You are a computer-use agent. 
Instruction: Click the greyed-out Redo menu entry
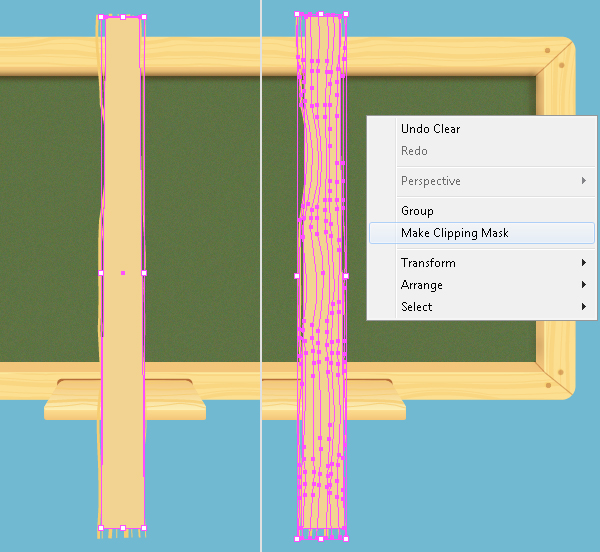pos(481,151)
